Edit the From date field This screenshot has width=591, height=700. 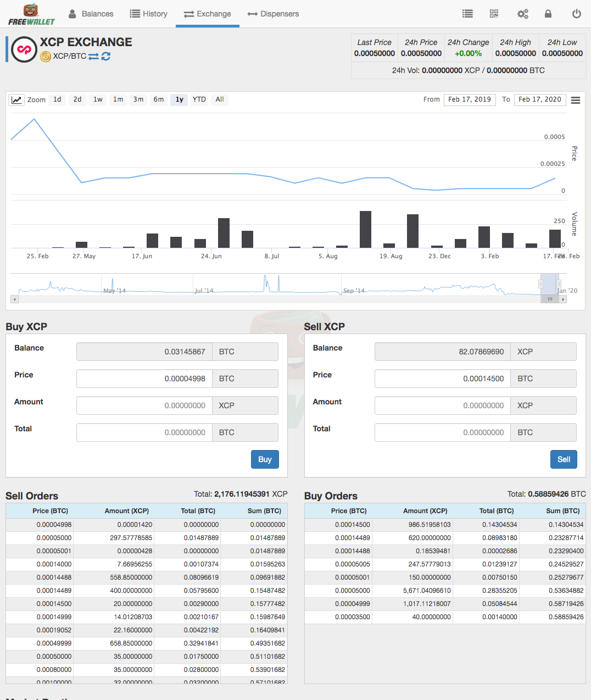[x=470, y=99]
